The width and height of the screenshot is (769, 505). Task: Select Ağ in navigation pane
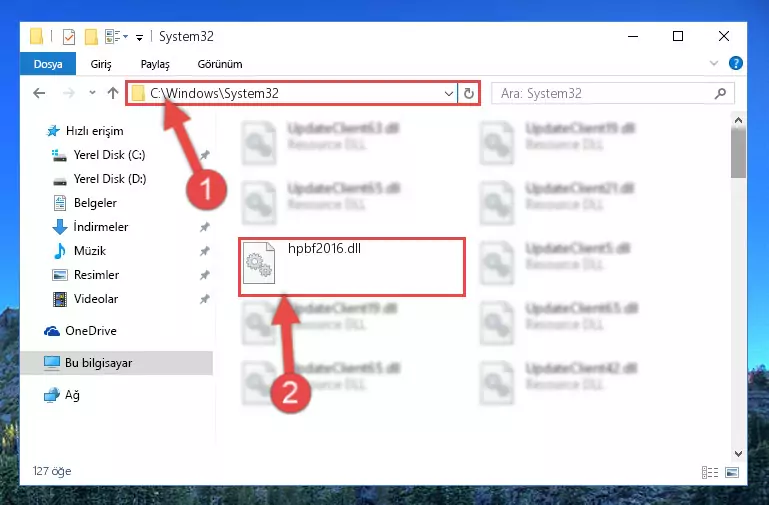pyautogui.click(x=72, y=395)
